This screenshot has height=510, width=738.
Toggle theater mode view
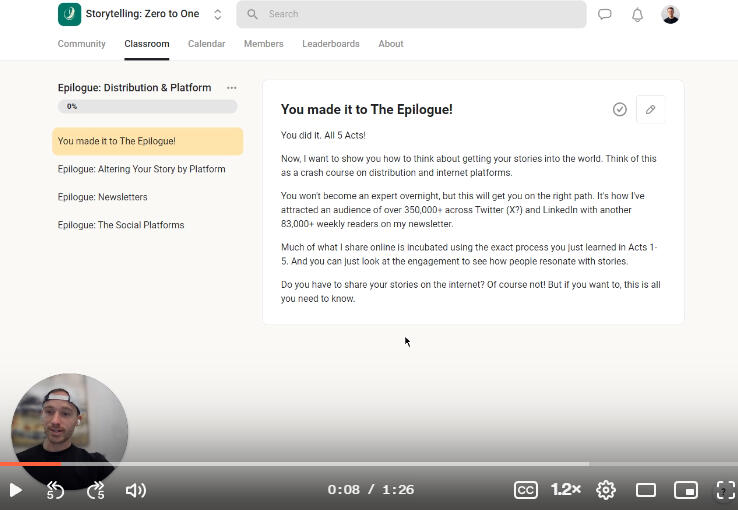coord(646,489)
